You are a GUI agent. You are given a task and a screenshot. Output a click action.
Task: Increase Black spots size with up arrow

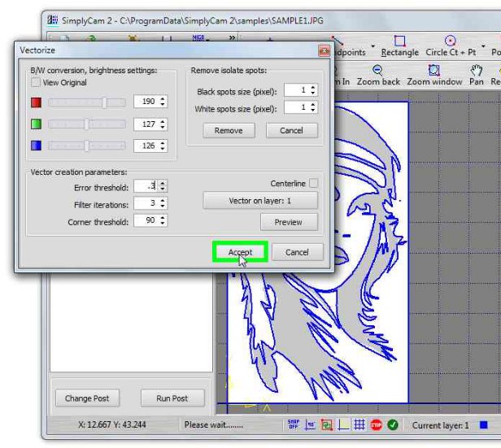click(x=313, y=87)
